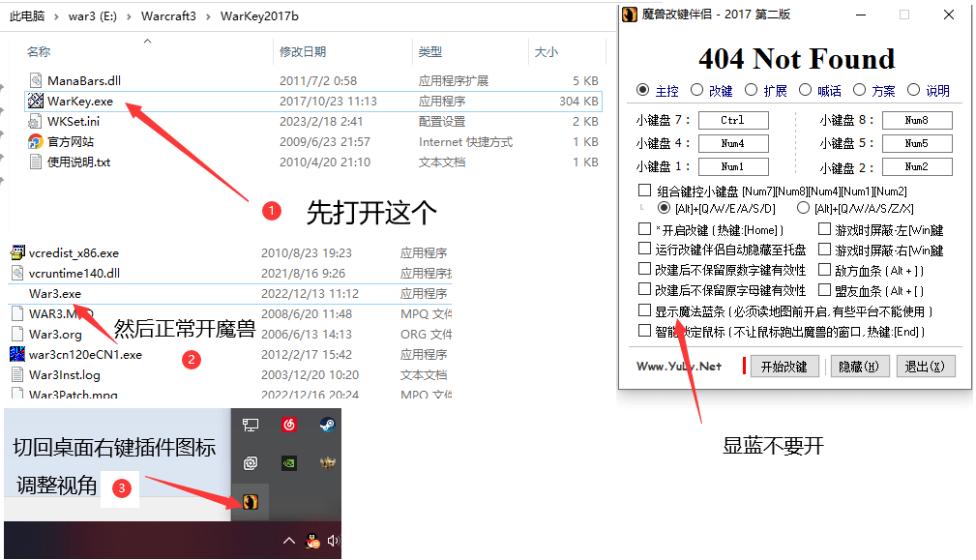Click the NVIDIA GeForce Experience tray icon

(x=288, y=462)
